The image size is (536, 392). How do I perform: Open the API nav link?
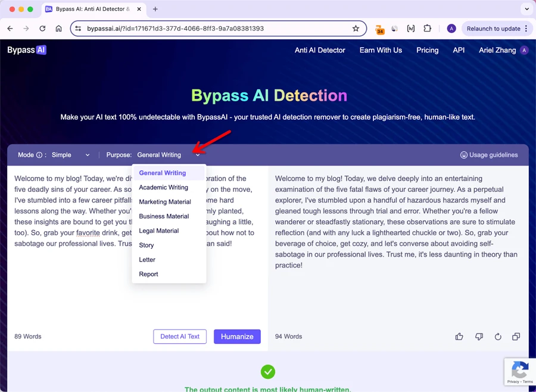459,50
